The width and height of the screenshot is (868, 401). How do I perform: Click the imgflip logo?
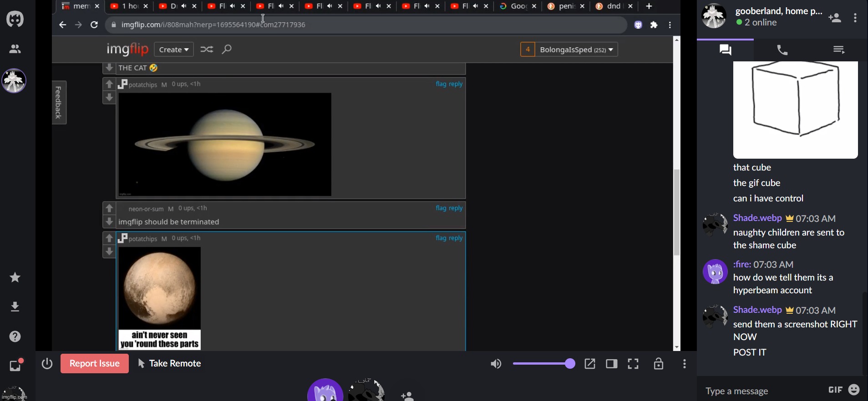click(127, 49)
